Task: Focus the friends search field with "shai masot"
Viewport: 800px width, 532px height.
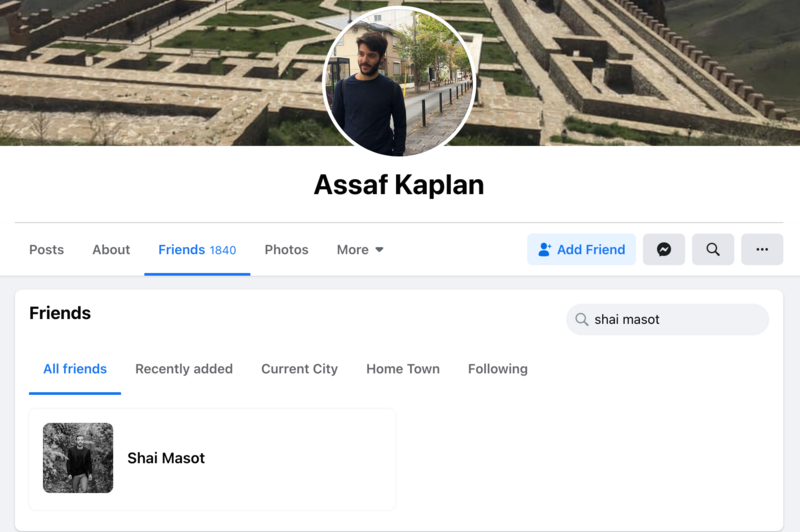Action: [x=676, y=320]
